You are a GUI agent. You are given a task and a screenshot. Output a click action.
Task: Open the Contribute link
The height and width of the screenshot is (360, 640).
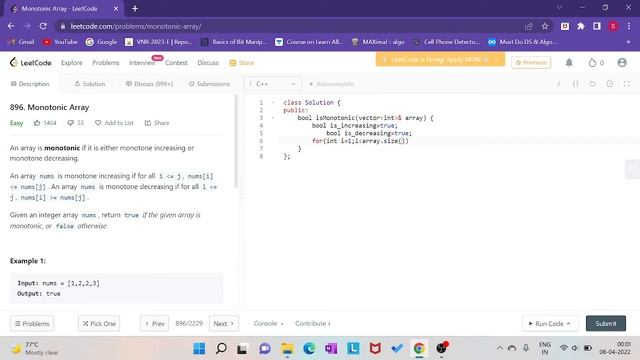tap(313, 323)
